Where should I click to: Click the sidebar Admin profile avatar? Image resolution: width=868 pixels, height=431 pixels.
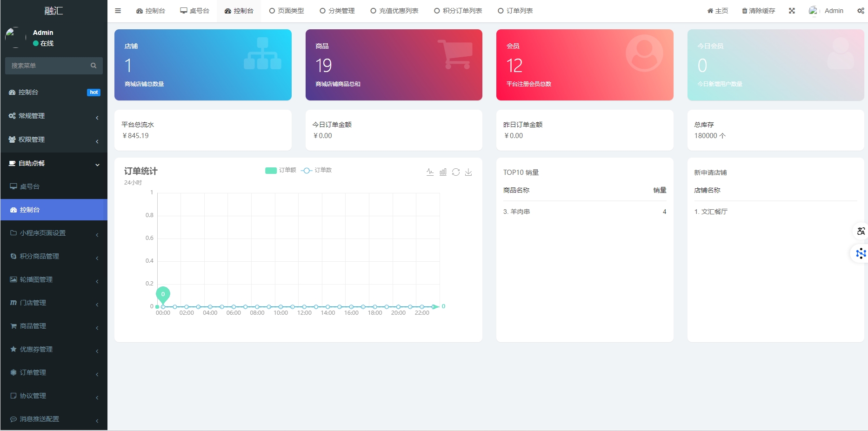(15, 38)
